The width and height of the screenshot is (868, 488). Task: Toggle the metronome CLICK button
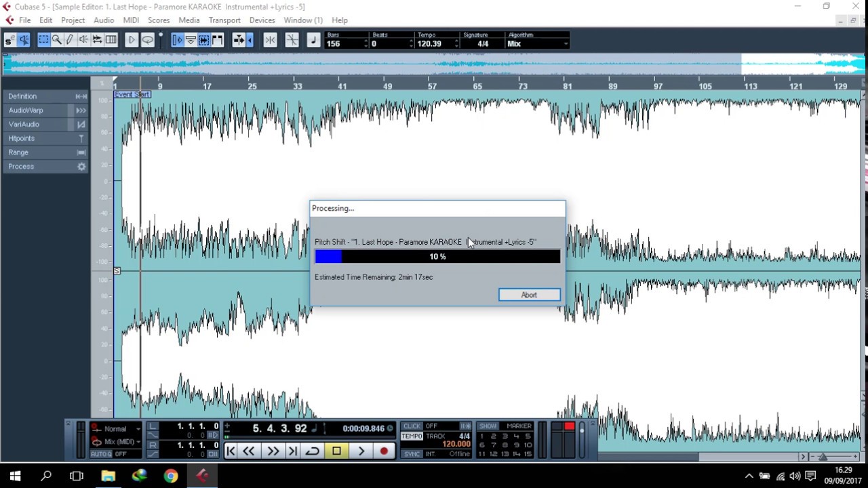[412, 426]
